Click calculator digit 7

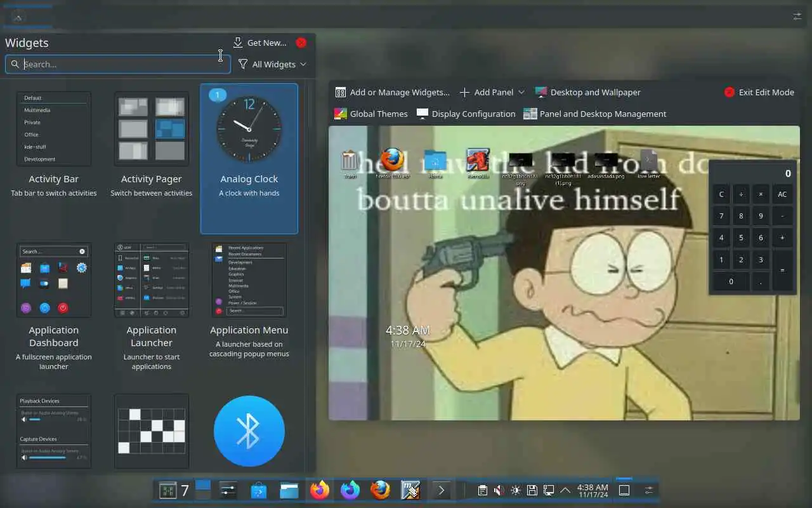(721, 216)
